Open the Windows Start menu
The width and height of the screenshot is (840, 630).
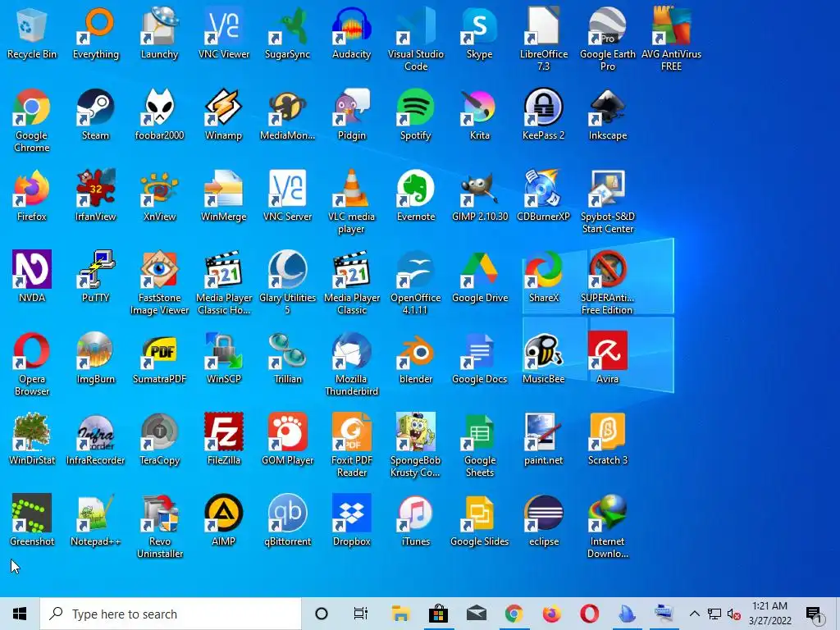[x=20, y=614]
